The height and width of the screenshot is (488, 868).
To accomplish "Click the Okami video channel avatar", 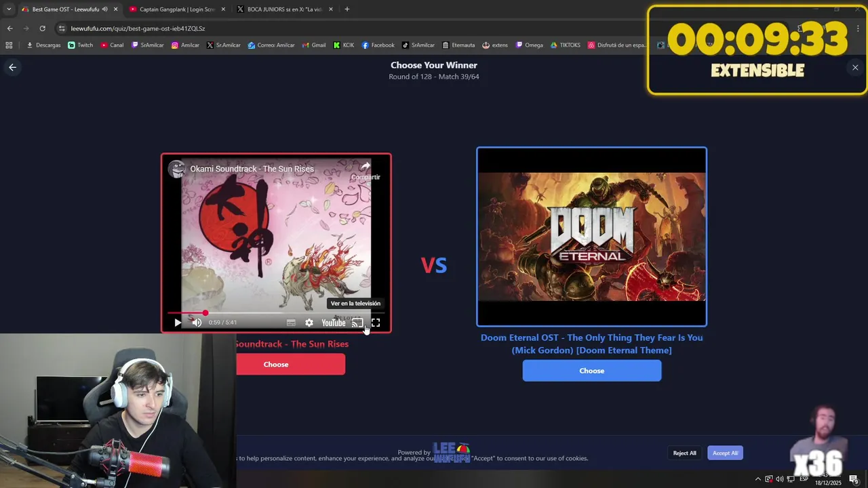I will tap(177, 169).
